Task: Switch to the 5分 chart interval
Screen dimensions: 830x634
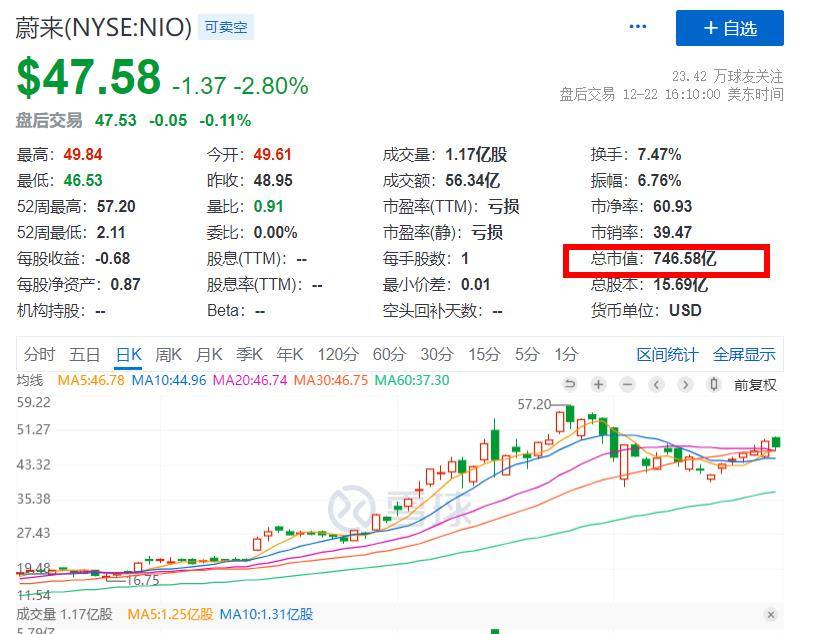Action: [527, 354]
